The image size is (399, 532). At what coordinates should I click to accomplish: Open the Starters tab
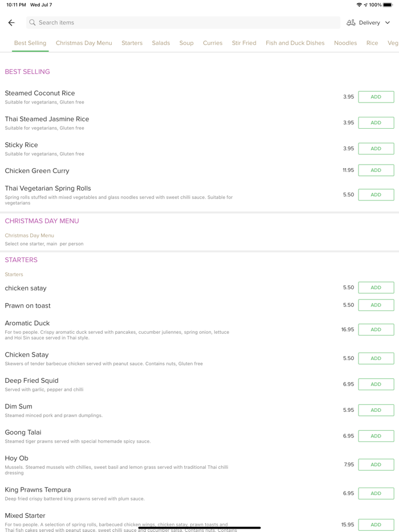[x=132, y=43]
